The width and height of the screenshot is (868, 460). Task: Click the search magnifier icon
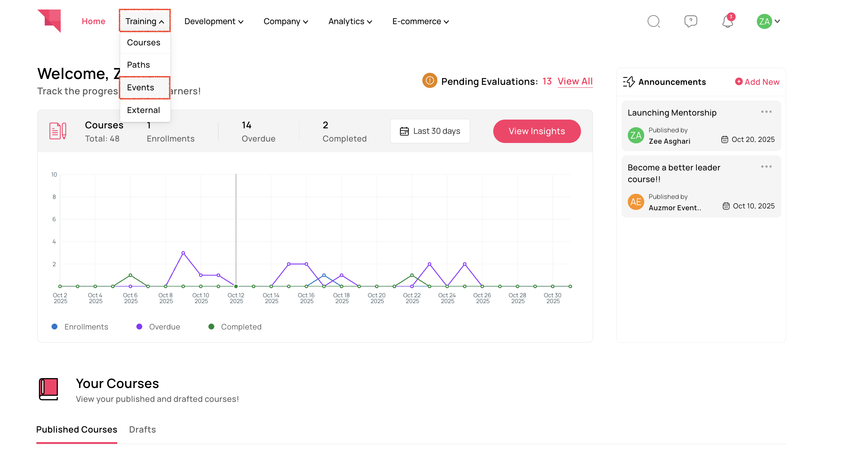coord(653,21)
